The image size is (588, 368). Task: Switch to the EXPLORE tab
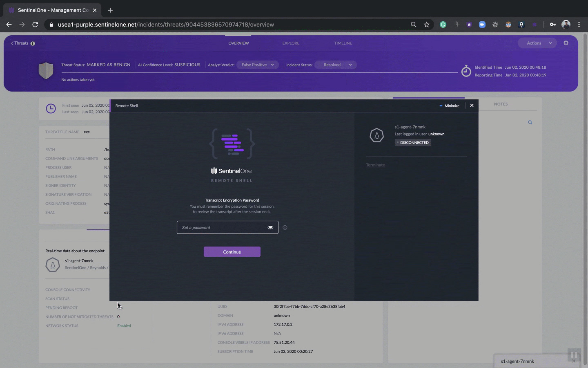(x=291, y=43)
